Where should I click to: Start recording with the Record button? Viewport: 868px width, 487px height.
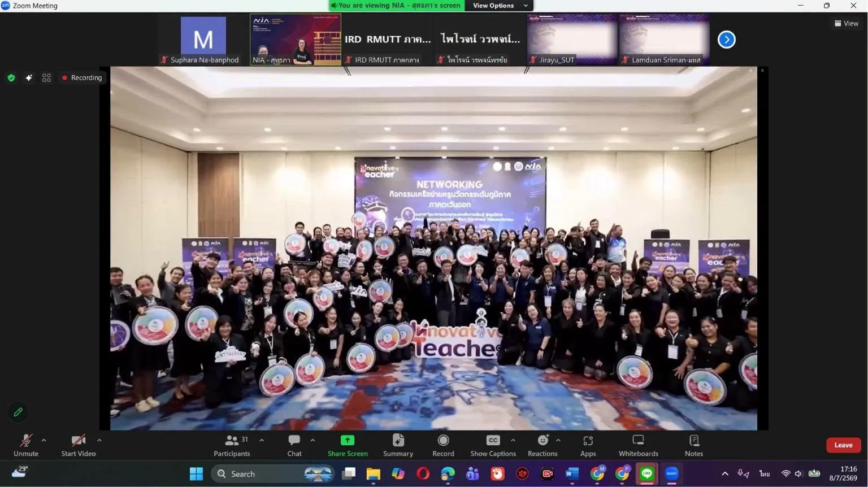click(x=443, y=445)
